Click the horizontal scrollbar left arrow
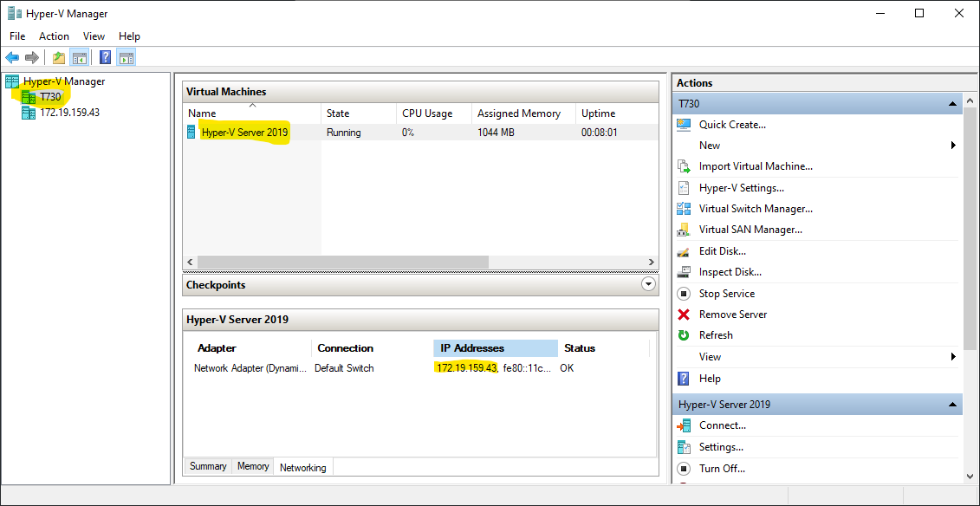The image size is (980, 506). [x=191, y=263]
